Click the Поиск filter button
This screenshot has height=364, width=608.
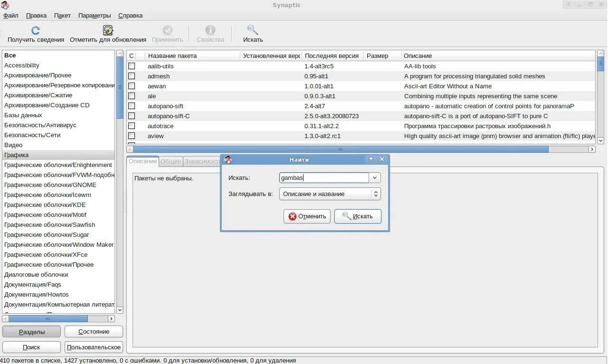click(x=31, y=347)
